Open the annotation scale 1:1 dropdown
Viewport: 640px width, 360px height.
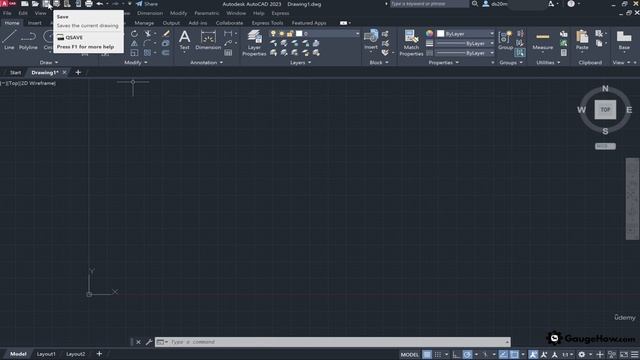point(567,354)
